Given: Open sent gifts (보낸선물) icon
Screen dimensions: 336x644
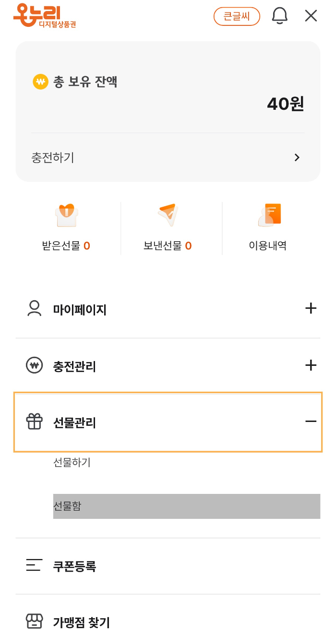Looking at the screenshot, I should pos(168,215).
